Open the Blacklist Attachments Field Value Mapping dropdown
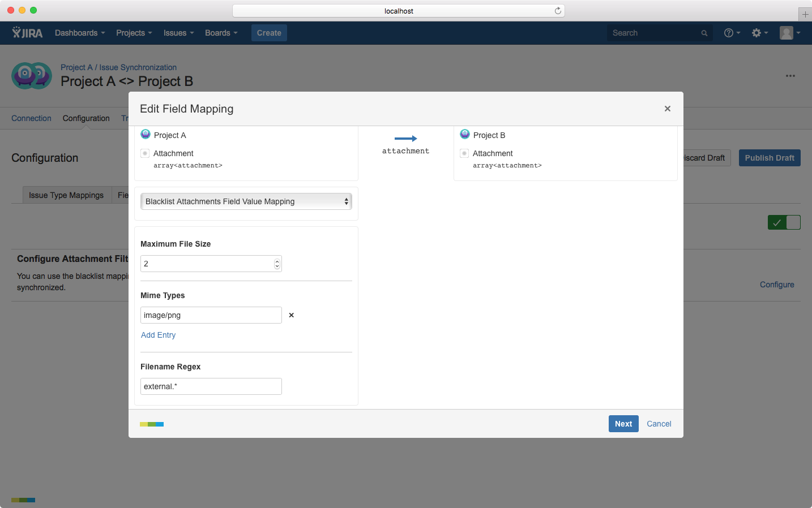The width and height of the screenshot is (812, 508). pos(246,201)
